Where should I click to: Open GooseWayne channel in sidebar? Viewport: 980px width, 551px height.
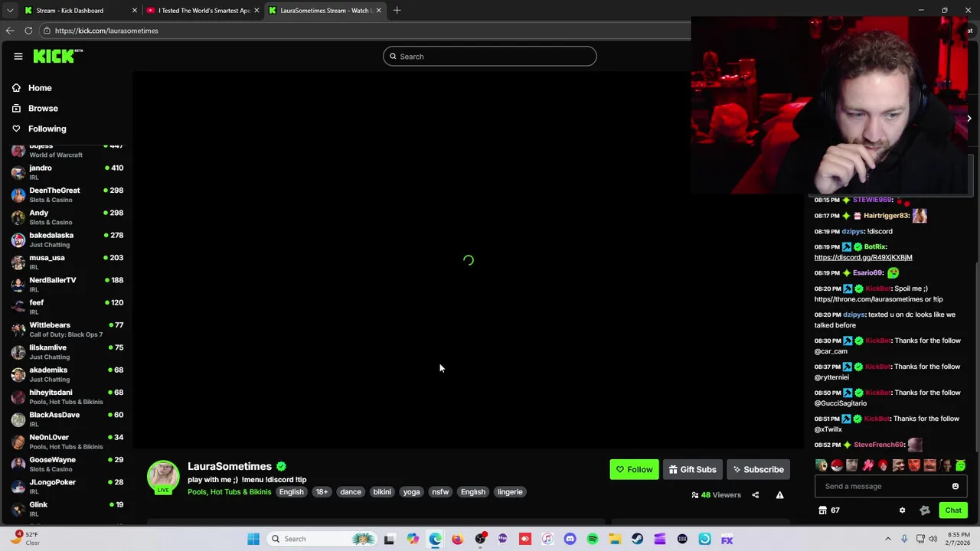67,464
